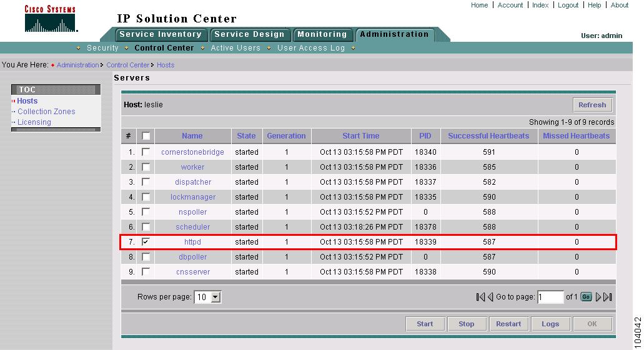Click the greyed OK button
The image size is (644, 350).
(x=592, y=324)
